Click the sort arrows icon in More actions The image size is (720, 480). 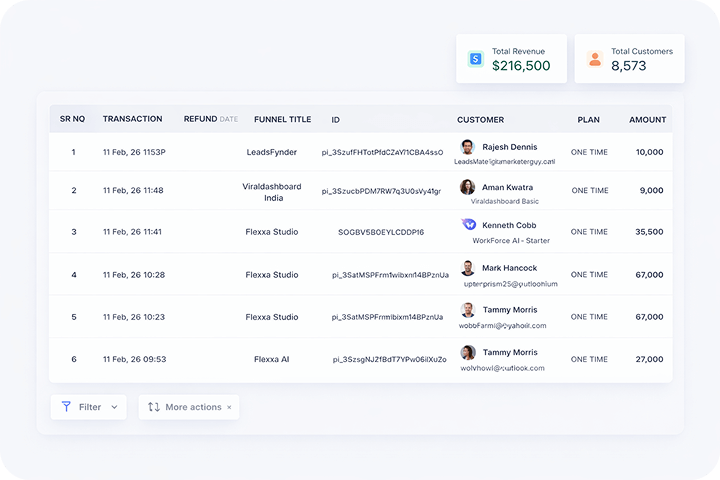(153, 407)
